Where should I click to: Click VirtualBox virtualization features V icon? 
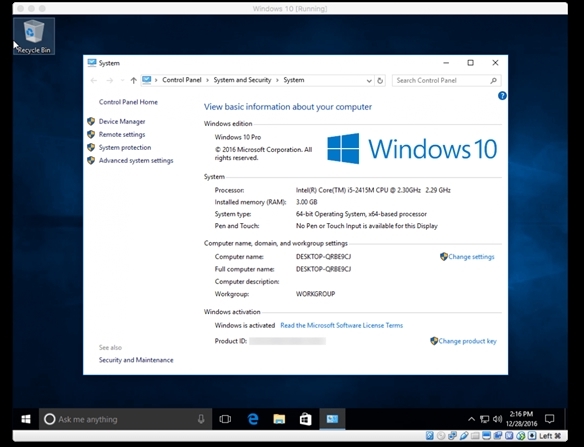pyautogui.click(x=509, y=435)
